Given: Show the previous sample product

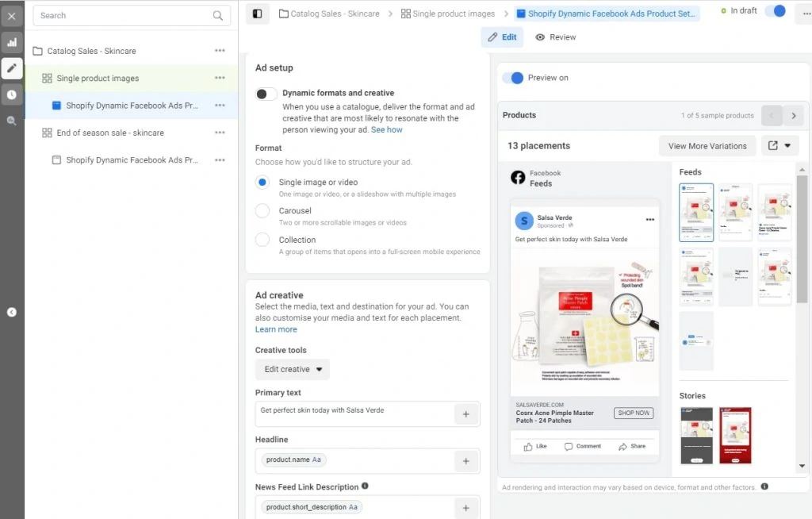Looking at the screenshot, I should point(772,116).
